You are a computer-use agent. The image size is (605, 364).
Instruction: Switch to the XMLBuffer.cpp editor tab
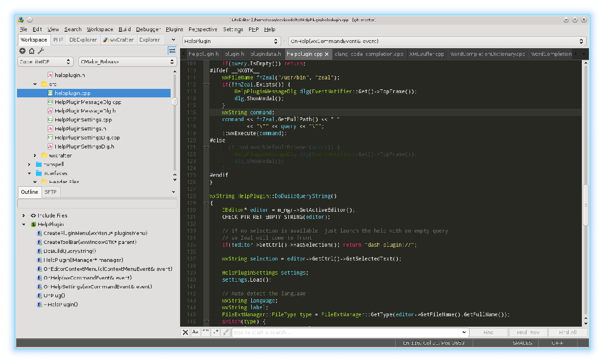click(426, 54)
